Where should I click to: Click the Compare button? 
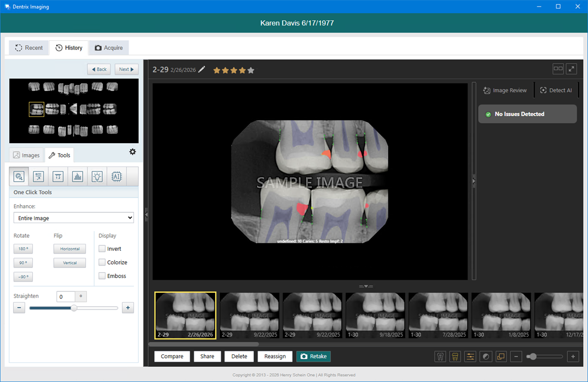tap(172, 356)
